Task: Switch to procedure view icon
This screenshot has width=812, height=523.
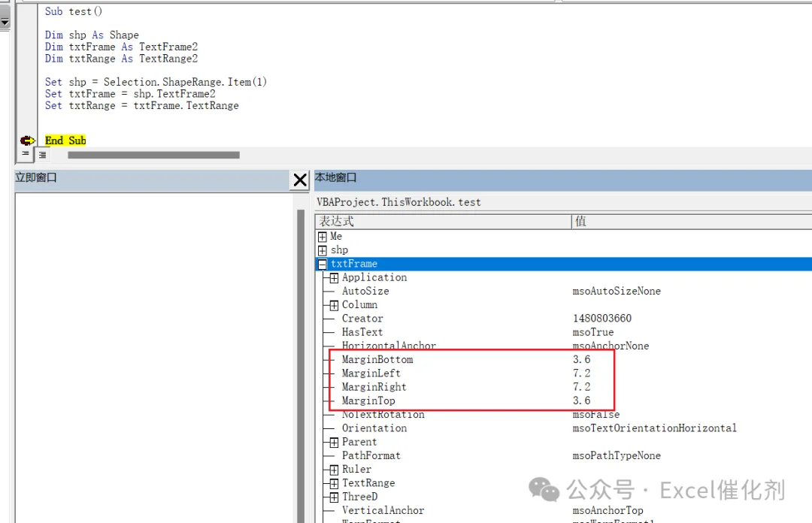Action: [26, 154]
